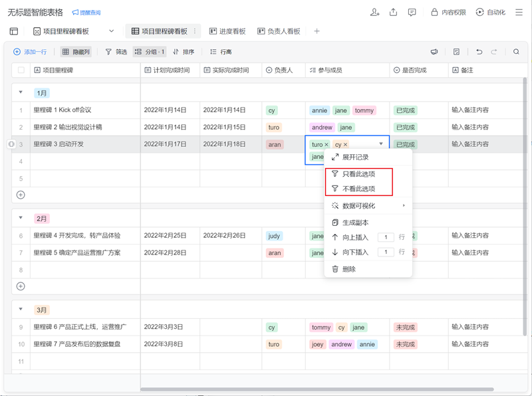This screenshot has width=532, height=396.
Task: Collapse the 3月 group
Action: click(21, 310)
